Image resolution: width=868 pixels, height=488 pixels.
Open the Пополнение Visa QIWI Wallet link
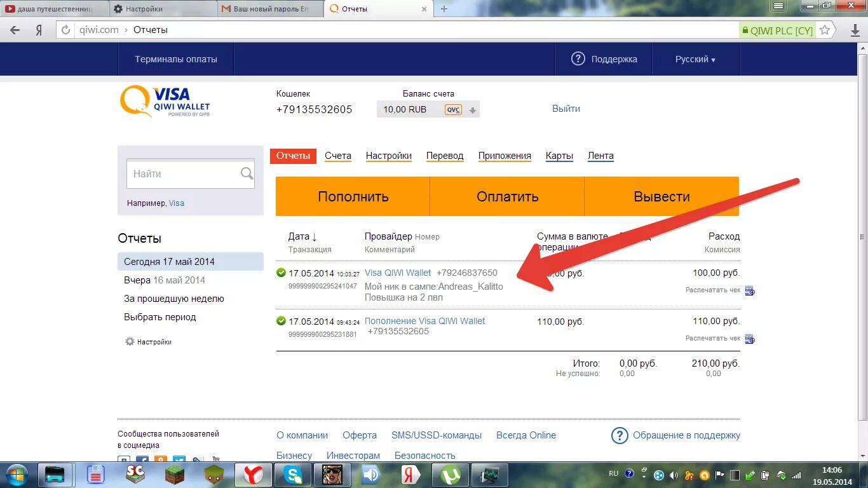pos(424,321)
